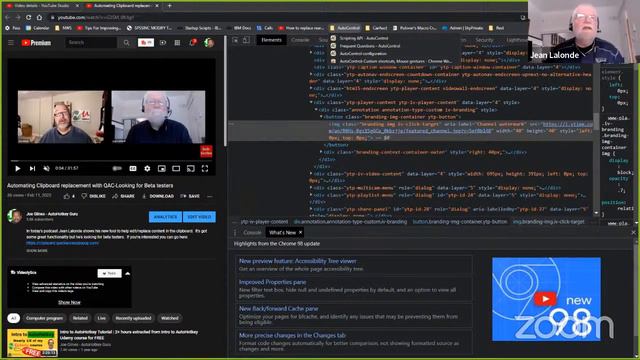Open a new browser tab

click(x=169, y=6)
